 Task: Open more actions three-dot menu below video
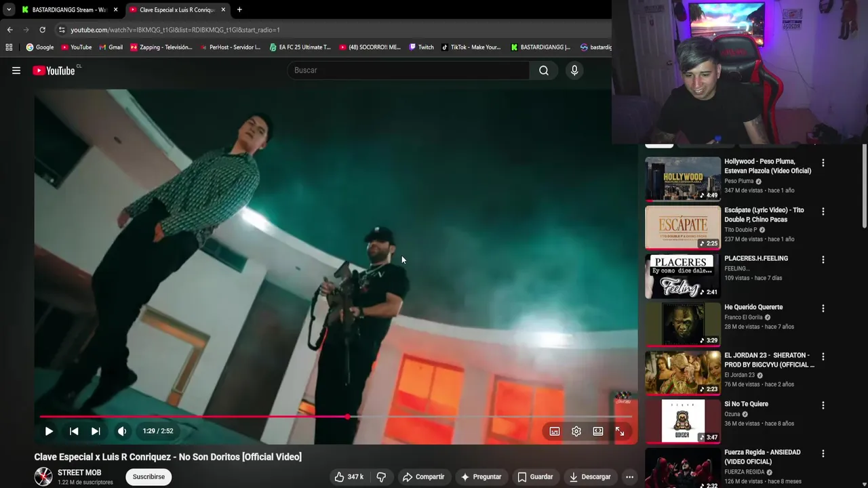click(x=629, y=477)
